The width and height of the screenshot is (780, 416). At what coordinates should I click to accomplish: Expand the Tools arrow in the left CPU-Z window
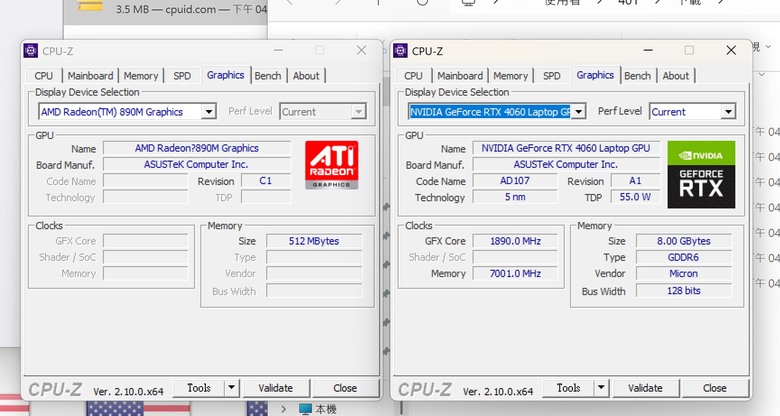[x=232, y=388]
